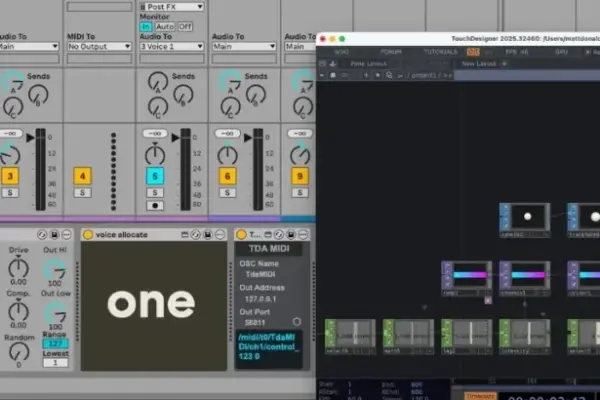Add a new layout with plus icon
Viewport: 600px width, 400px height.
(x=504, y=64)
